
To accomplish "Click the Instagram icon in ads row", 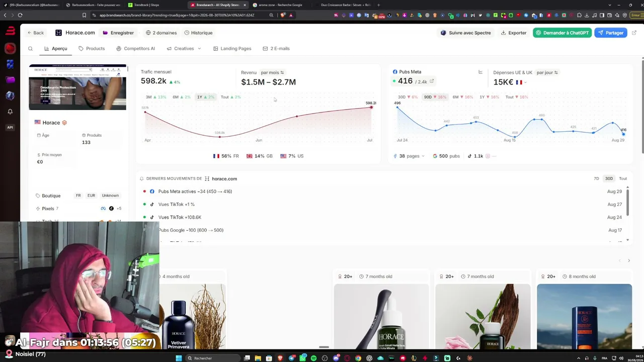I will [488, 156].
